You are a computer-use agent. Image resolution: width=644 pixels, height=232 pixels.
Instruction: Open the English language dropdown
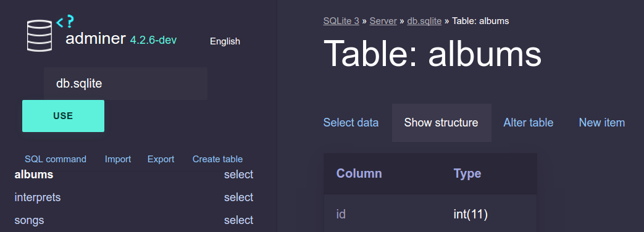225,41
